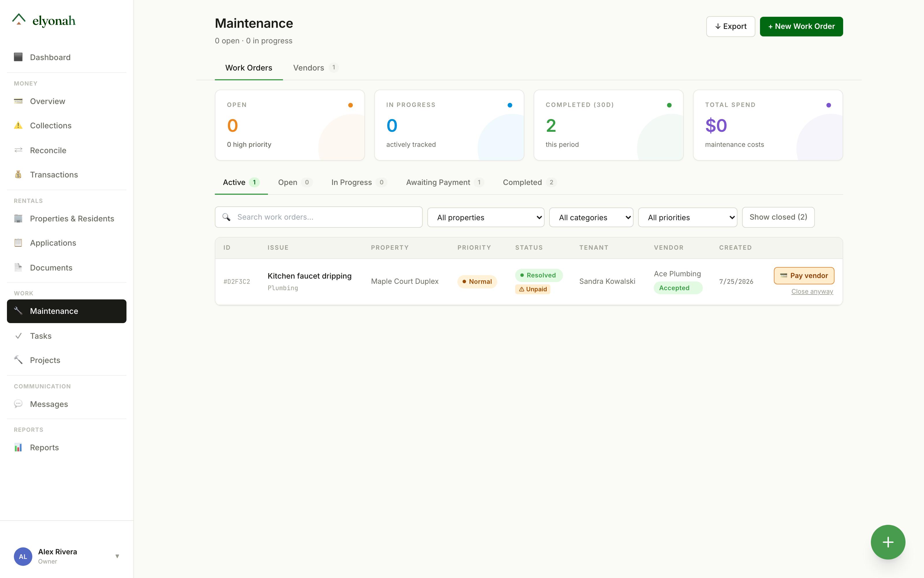
Task: Click the Documents page icon
Action: click(x=18, y=268)
